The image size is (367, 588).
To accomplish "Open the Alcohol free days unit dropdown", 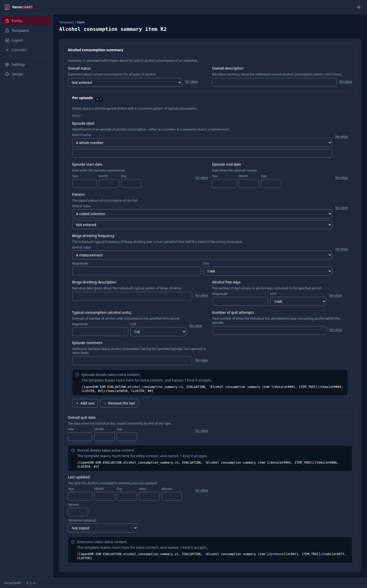I will [298, 302].
